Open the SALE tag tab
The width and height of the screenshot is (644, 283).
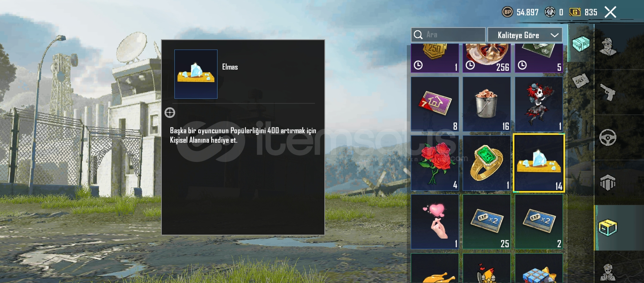(x=581, y=80)
